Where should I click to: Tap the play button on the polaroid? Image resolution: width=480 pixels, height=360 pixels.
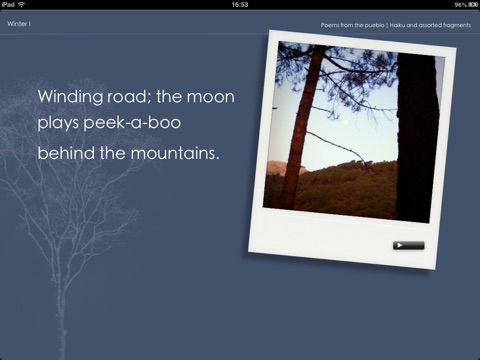[408, 246]
